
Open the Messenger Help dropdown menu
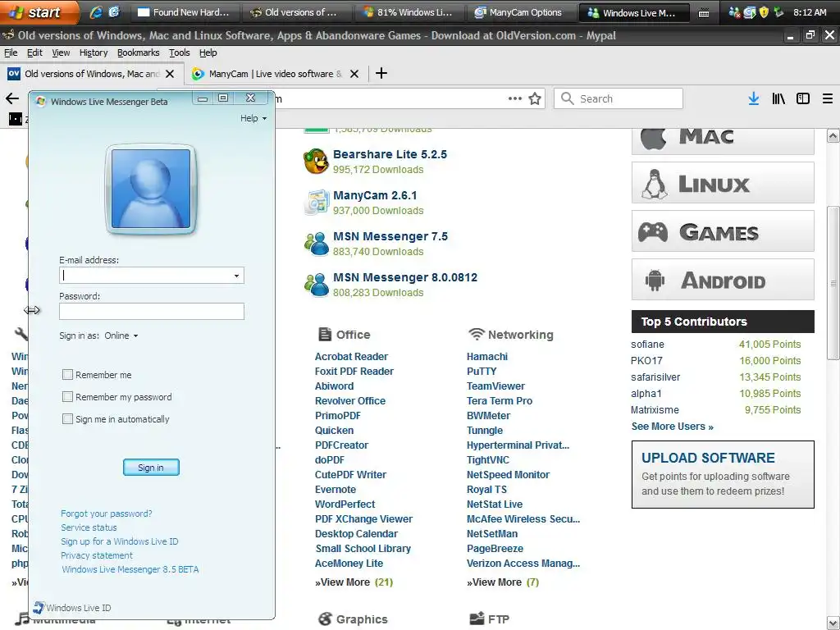click(x=253, y=118)
